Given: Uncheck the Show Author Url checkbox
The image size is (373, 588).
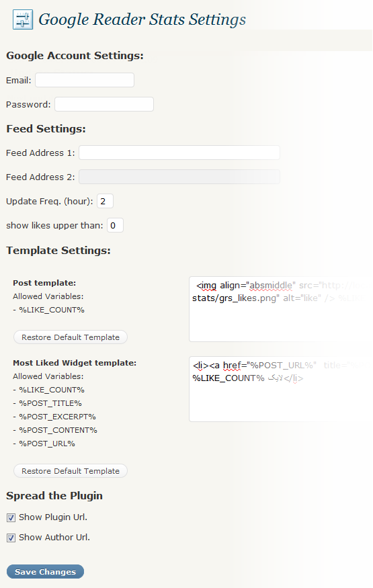Looking at the screenshot, I should tap(11, 538).
